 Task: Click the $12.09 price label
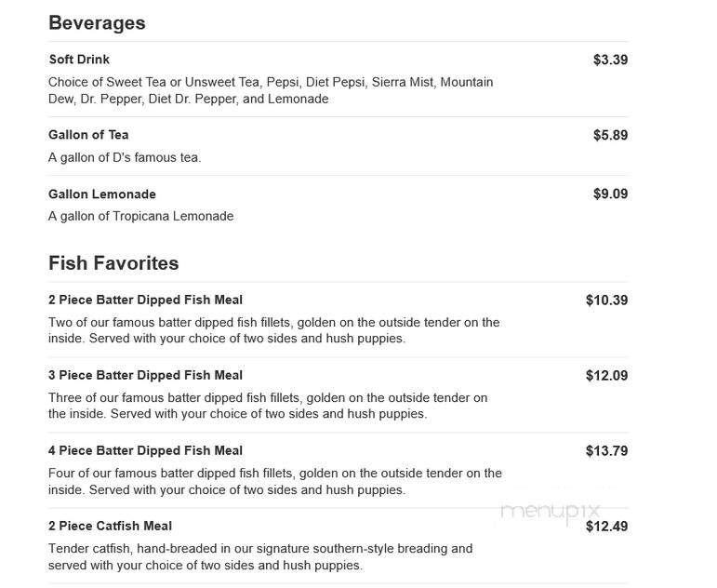(606, 376)
